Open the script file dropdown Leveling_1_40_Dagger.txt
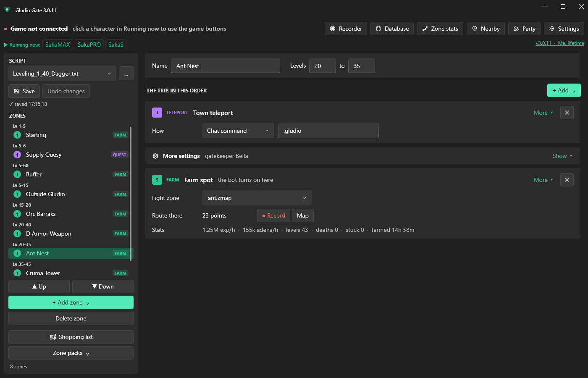This screenshot has height=378, width=588. [x=62, y=73]
